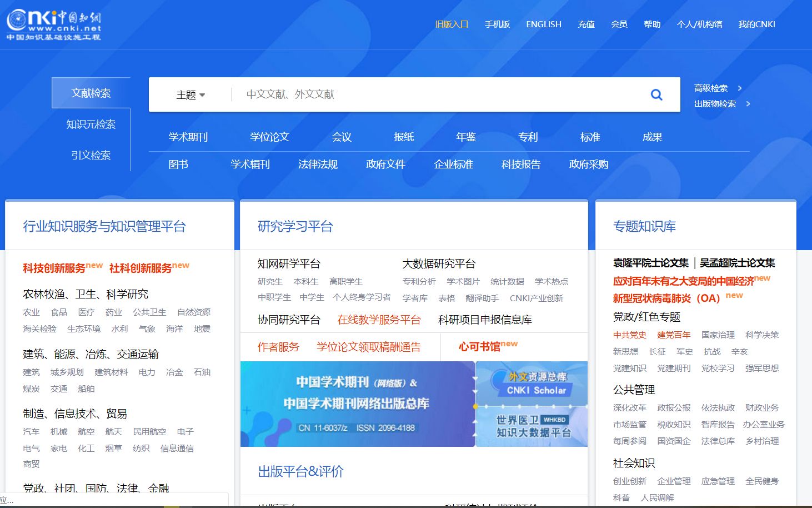Click the blue magnifier search icon
The height and width of the screenshot is (508, 812).
[x=656, y=94]
